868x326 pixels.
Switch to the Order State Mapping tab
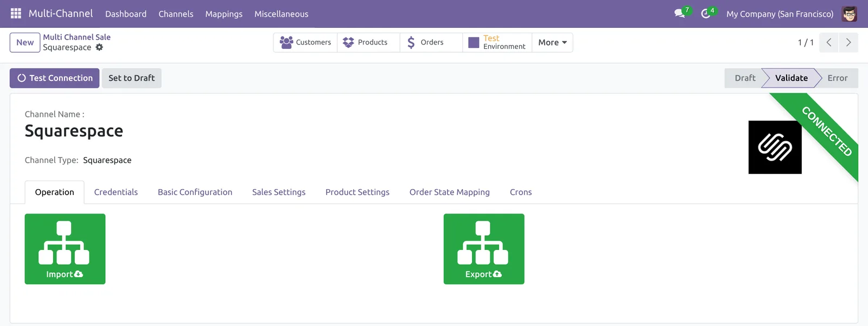(450, 192)
